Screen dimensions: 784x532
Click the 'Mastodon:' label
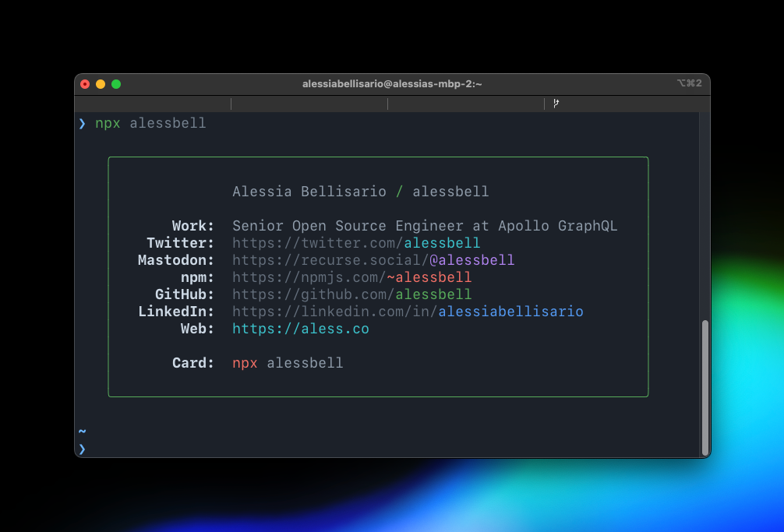(176, 260)
